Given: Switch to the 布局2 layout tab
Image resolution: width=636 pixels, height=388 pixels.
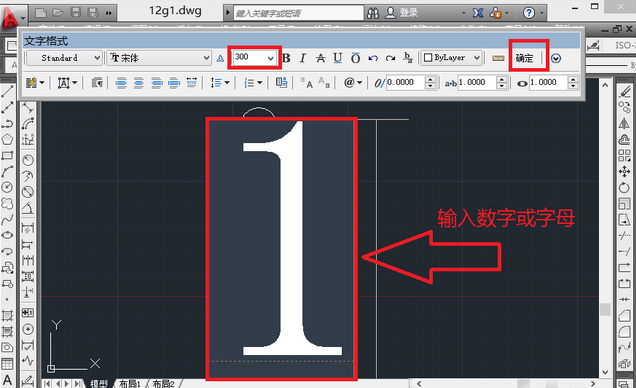Looking at the screenshot, I should coord(163,383).
